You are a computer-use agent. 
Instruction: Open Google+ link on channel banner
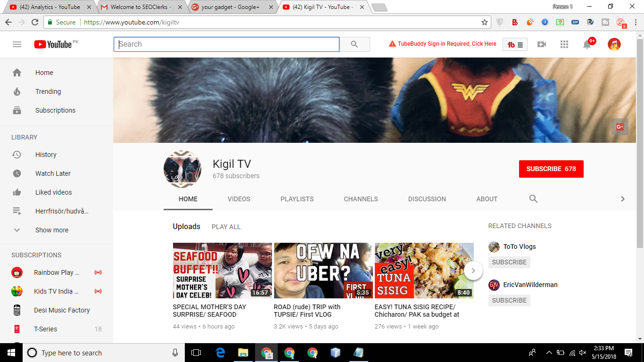click(619, 127)
